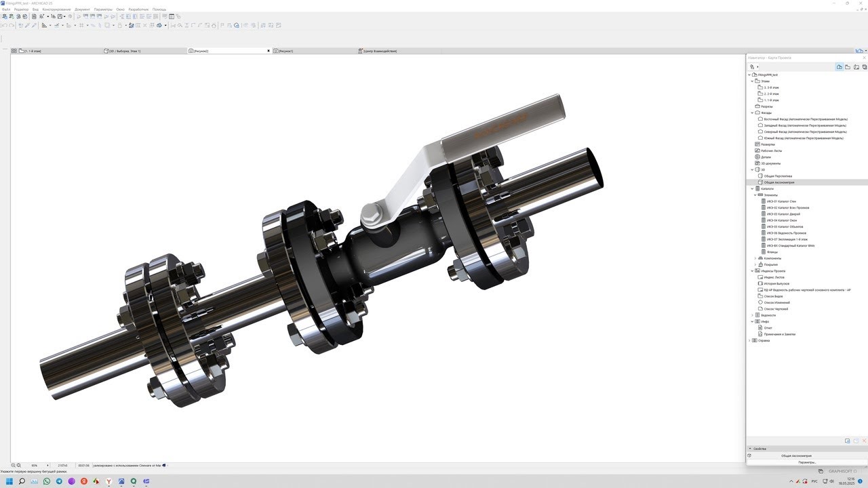This screenshot has height=488, width=868.
Task: Select Publisher Sets icon in Navigator
Action: (864, 67)
